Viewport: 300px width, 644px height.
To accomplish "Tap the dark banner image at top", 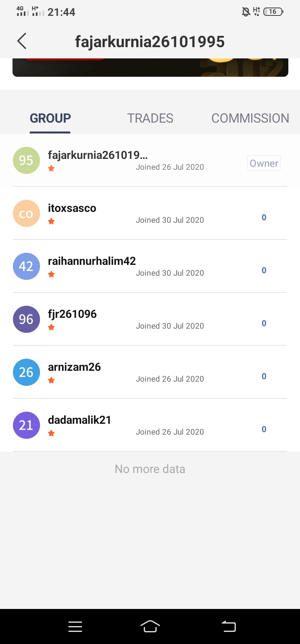I will coord(150,68).
